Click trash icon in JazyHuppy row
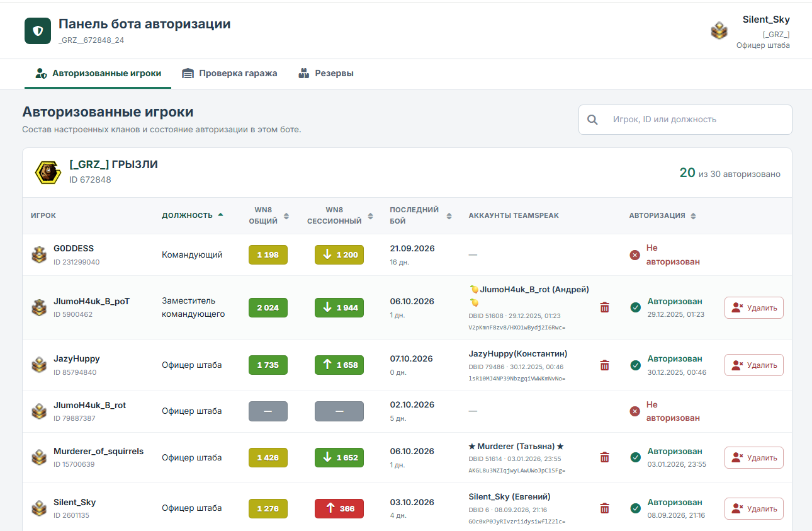812x531 pixels. (605, 365)
